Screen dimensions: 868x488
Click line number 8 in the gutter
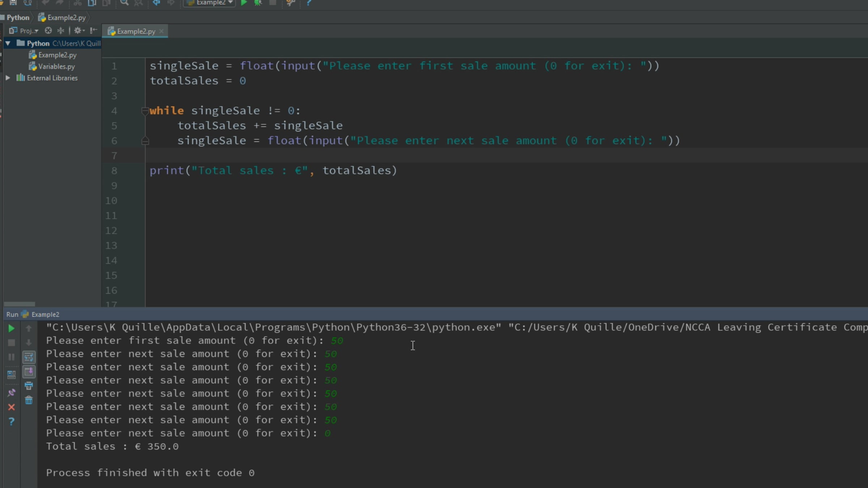[x=114, y=171]
